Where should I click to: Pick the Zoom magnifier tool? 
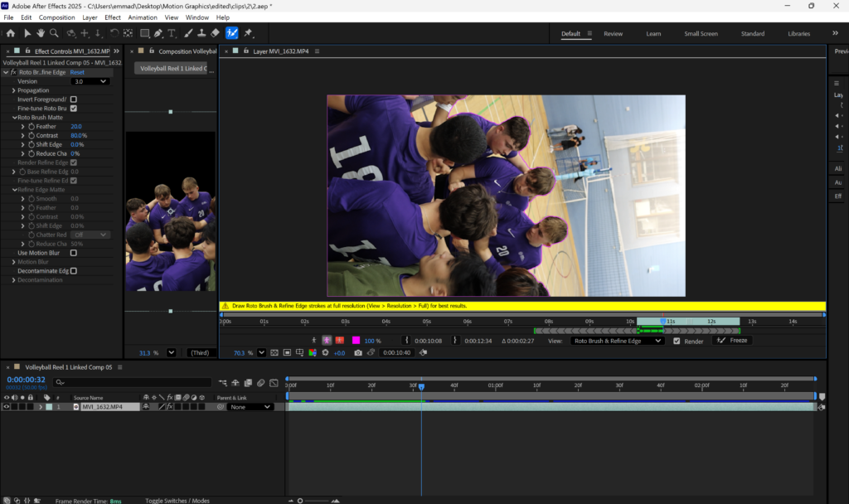[x=54, y=33]
